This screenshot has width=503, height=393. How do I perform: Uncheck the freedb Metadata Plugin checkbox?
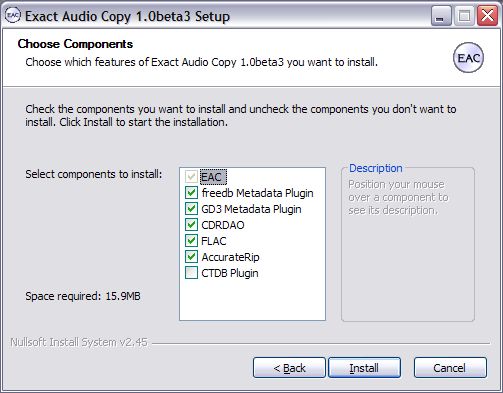[x=191, y=193]
